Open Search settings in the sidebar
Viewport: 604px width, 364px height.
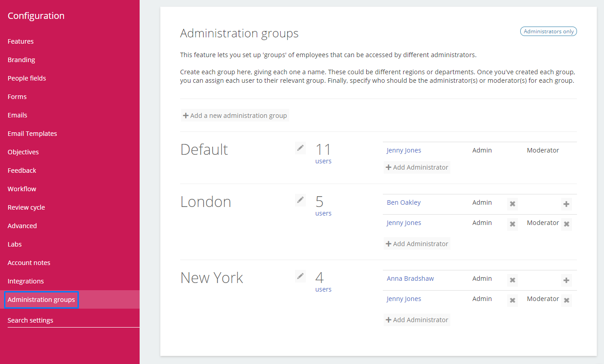coord(30,320)
